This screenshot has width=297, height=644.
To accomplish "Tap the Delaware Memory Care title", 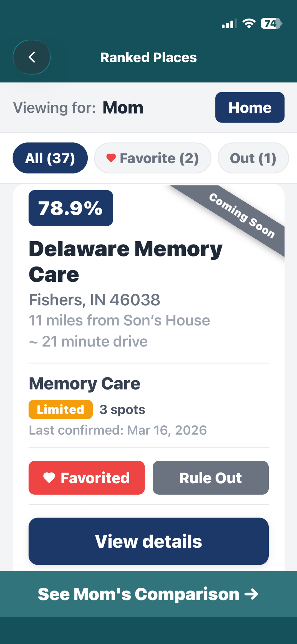I will 125,261.
